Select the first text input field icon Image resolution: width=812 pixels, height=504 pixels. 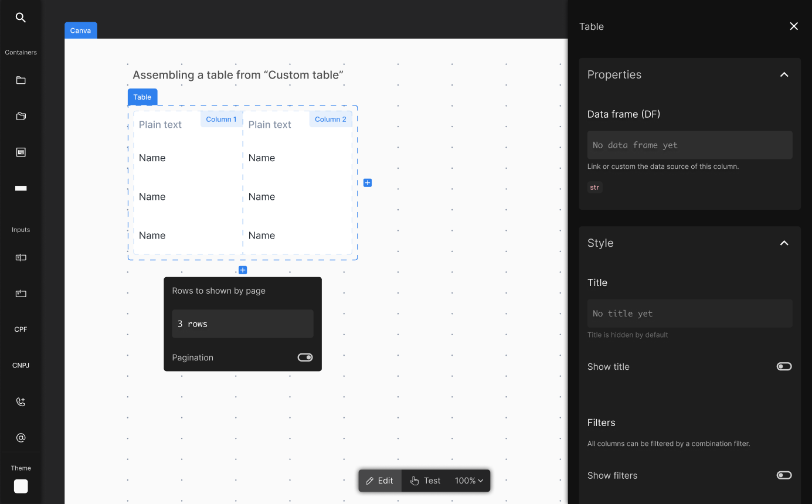[21, 257]
